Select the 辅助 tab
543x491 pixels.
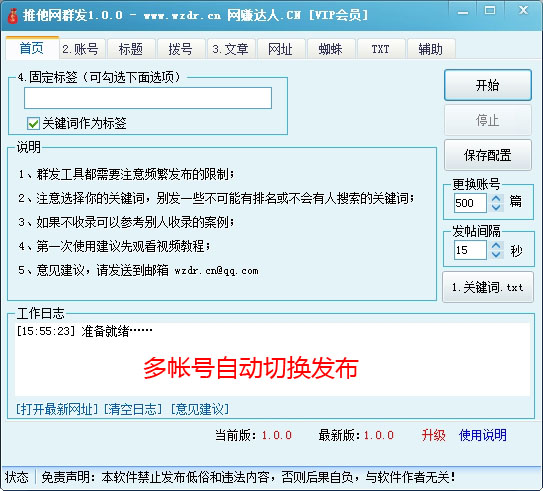click(430, 49)
